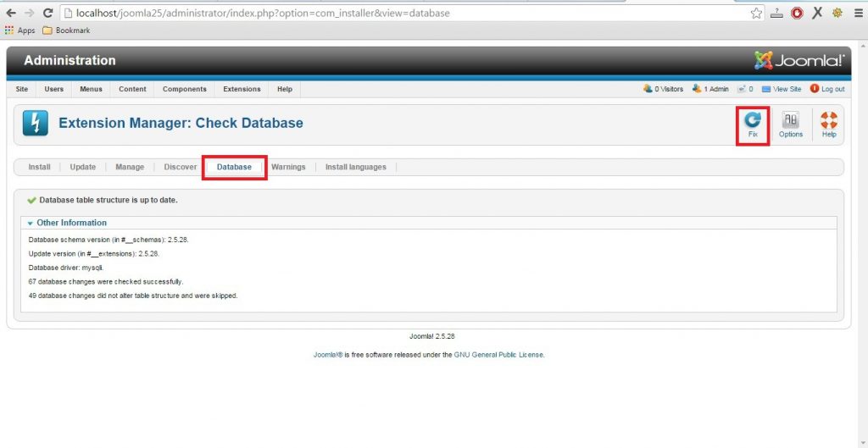This screenshot has width=868, height=448.
Task: Click the Help lifebuoy toolbar icon
Action: [828, 124]
